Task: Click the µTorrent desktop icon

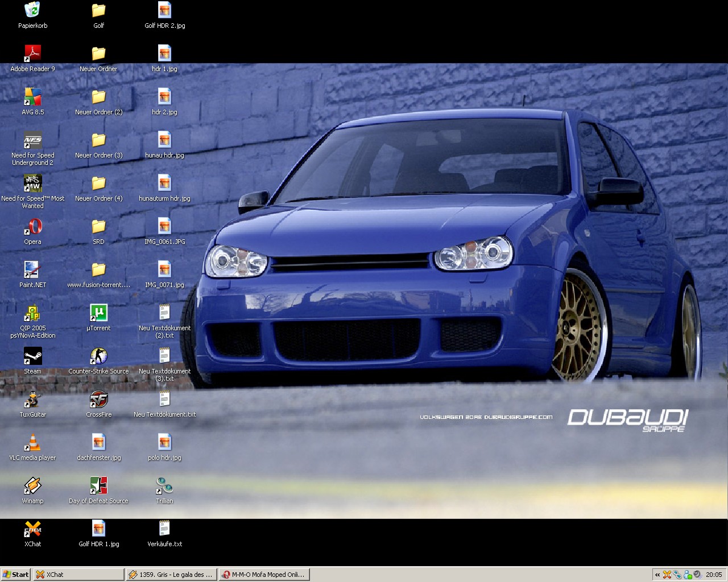Action: coord(98,313)
